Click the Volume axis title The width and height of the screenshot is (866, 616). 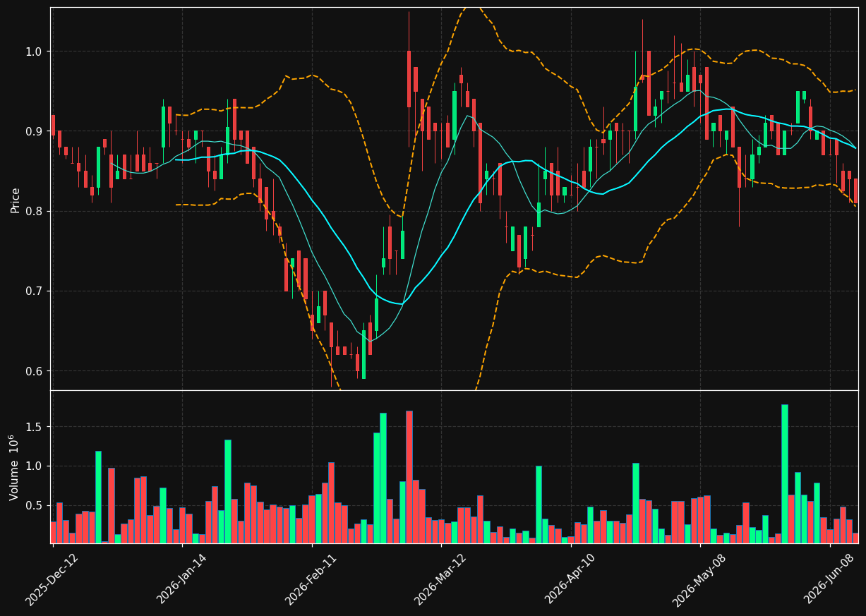(x=13, y=467)
